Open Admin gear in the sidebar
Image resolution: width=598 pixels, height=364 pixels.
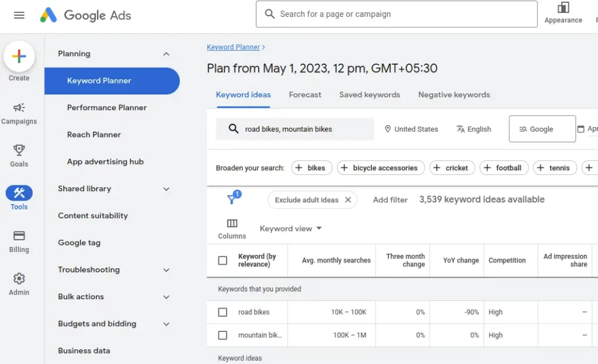(19, 285)
